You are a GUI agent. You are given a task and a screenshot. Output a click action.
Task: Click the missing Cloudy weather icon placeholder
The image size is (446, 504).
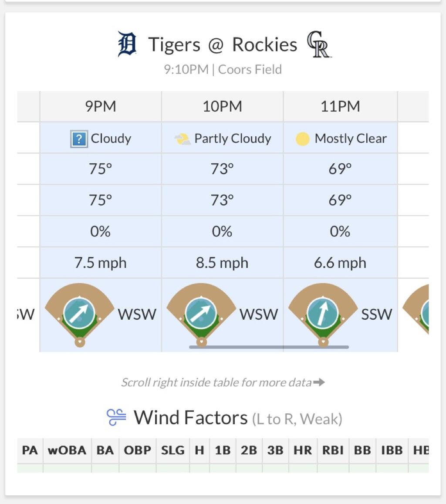tap(79, 139)
